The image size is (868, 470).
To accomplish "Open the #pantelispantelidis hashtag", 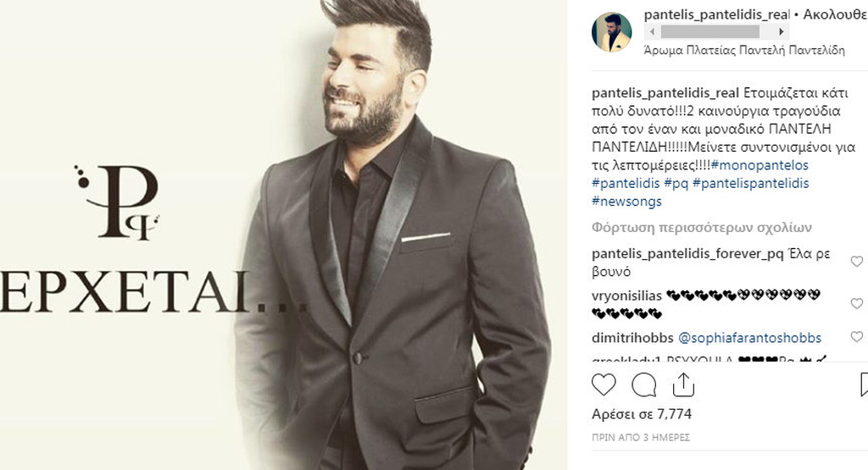I will point(751,183).
